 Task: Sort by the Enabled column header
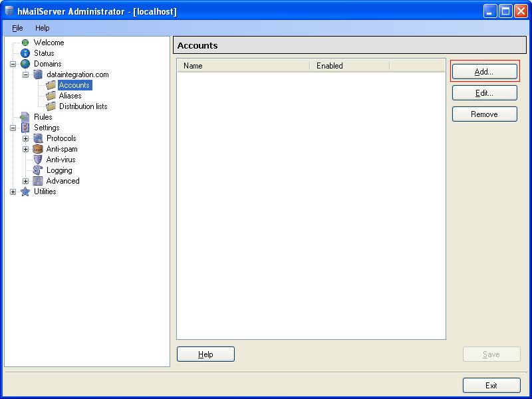pos(350,65)
